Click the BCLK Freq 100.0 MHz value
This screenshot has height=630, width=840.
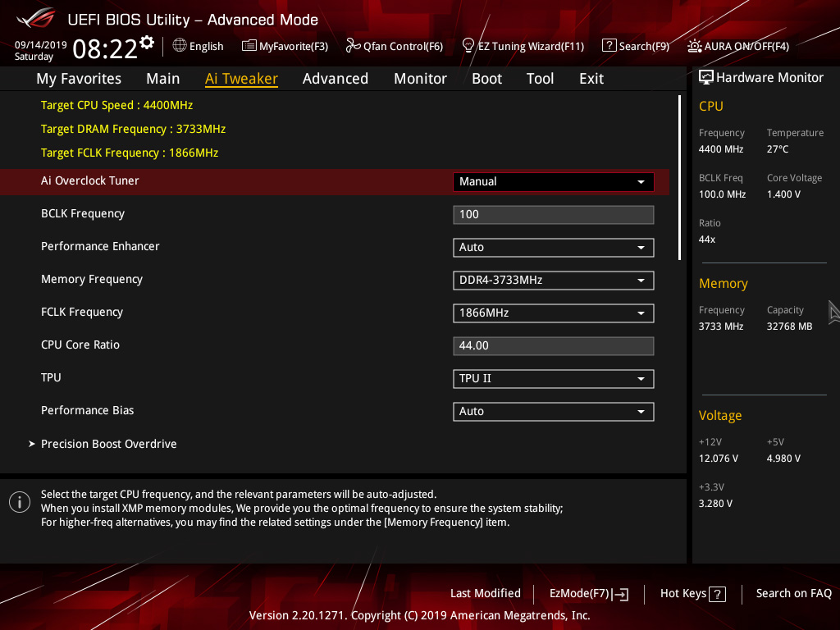click(722, 194)
